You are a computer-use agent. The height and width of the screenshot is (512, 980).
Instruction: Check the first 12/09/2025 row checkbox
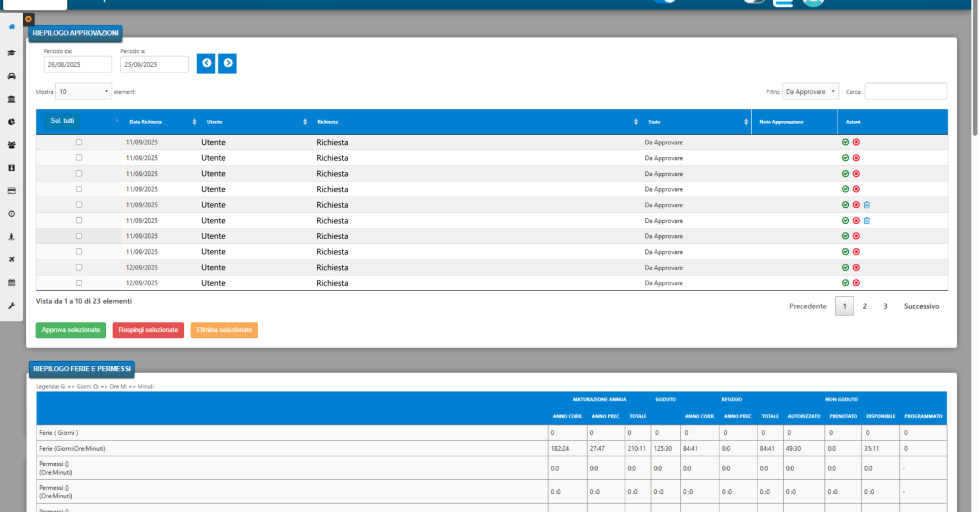click(x=79, y=267)
